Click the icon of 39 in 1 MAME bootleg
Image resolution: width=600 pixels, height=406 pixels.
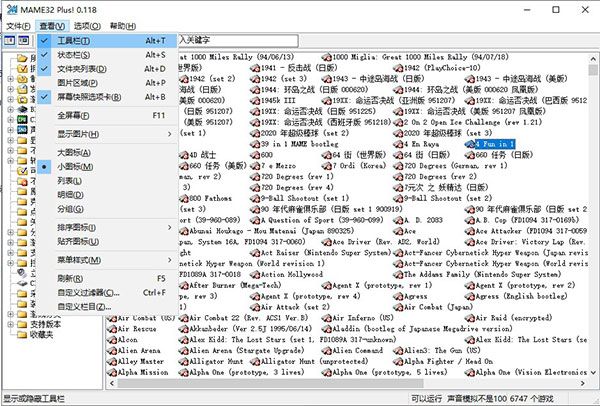coord(255,144)
